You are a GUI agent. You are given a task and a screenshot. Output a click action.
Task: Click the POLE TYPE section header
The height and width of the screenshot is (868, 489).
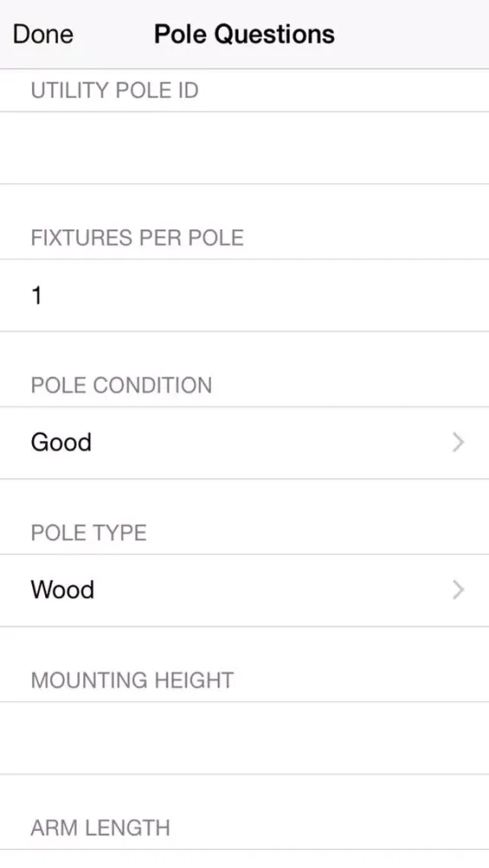(89, 533)
